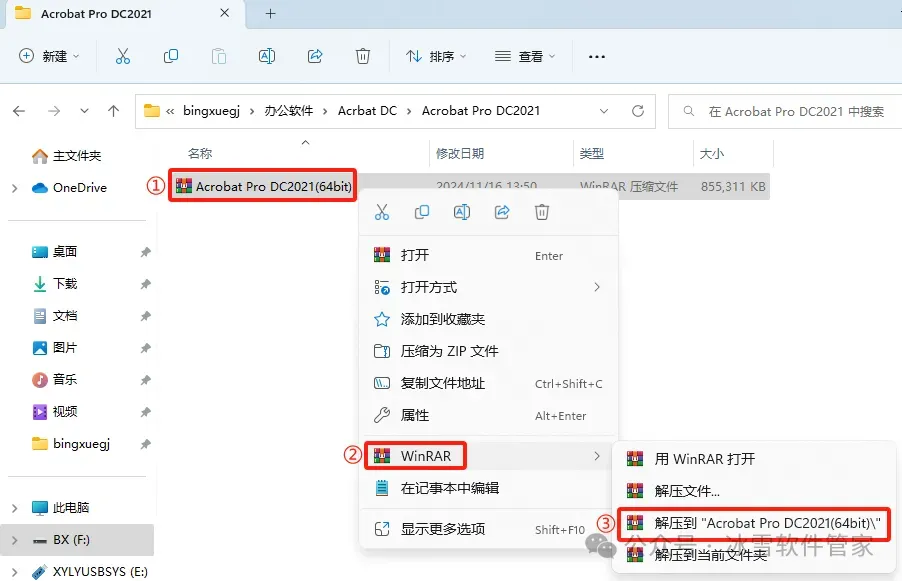Click the Cut icon in the top toolbar

tap(123, 56)
